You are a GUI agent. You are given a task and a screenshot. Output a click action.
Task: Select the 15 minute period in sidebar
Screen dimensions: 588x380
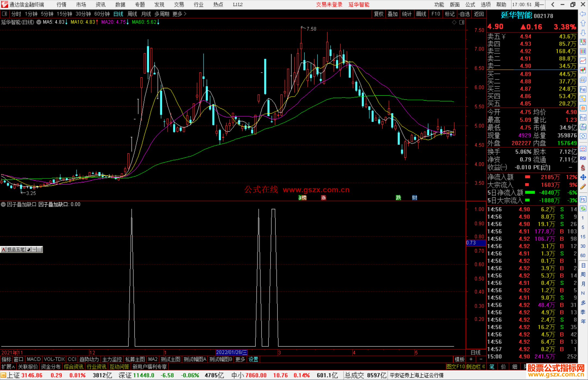click(x=583, y=237)
